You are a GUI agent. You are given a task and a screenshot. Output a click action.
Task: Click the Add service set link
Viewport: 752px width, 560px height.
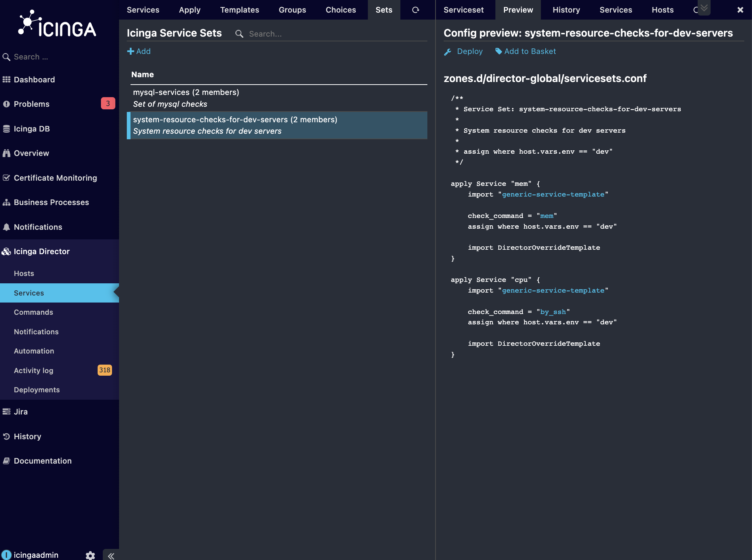coord(139,51)
